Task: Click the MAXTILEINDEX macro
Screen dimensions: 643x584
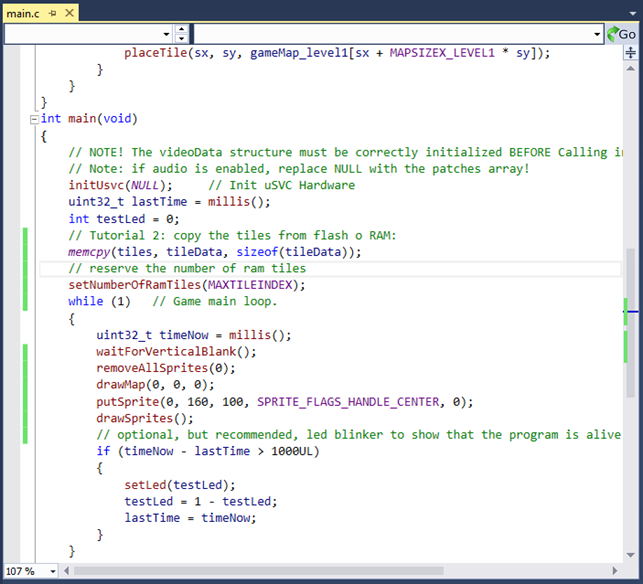Action: pos(250,285)
